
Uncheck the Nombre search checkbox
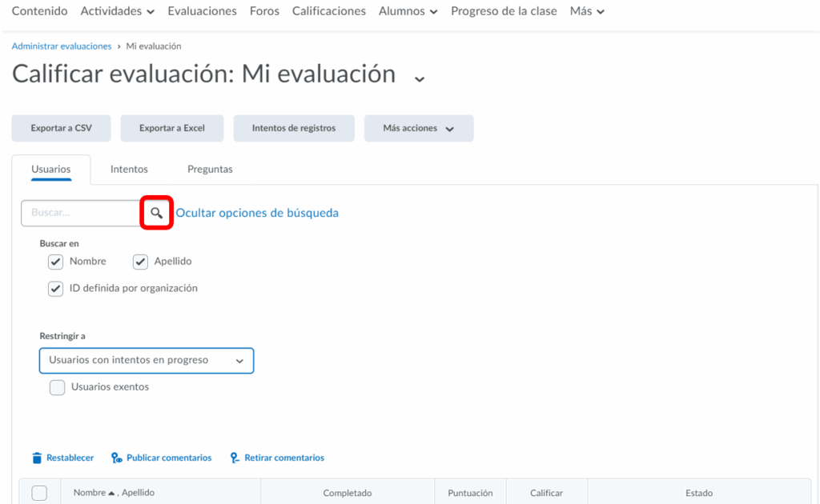coord(55,262)
